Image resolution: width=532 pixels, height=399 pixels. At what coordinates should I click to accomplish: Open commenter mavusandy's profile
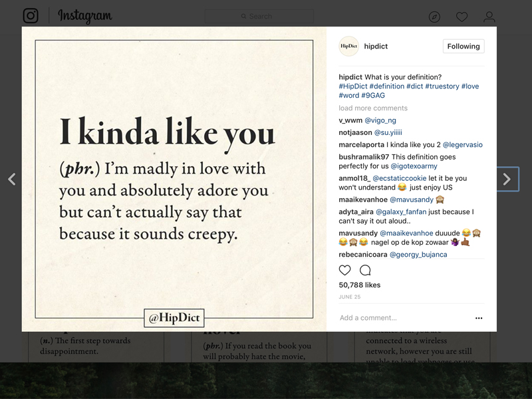coord(358,233)
